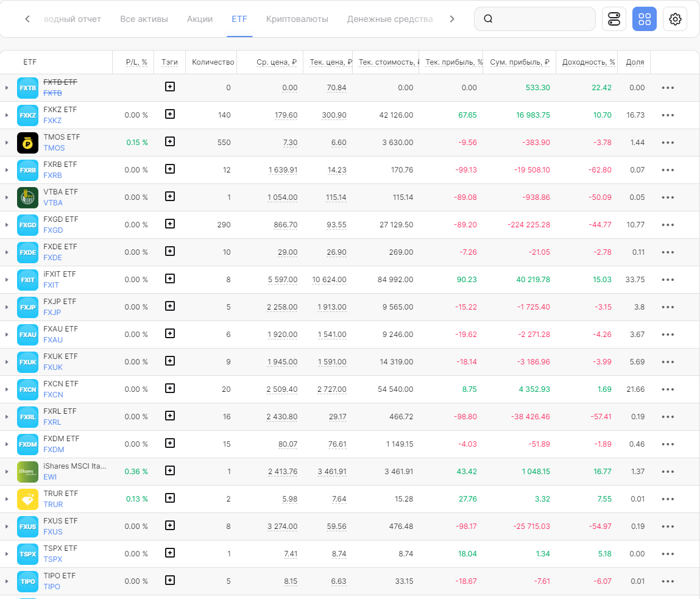Add a tag to the FXKZ row
Screen dimensions: 700x599
click(169, 114)
